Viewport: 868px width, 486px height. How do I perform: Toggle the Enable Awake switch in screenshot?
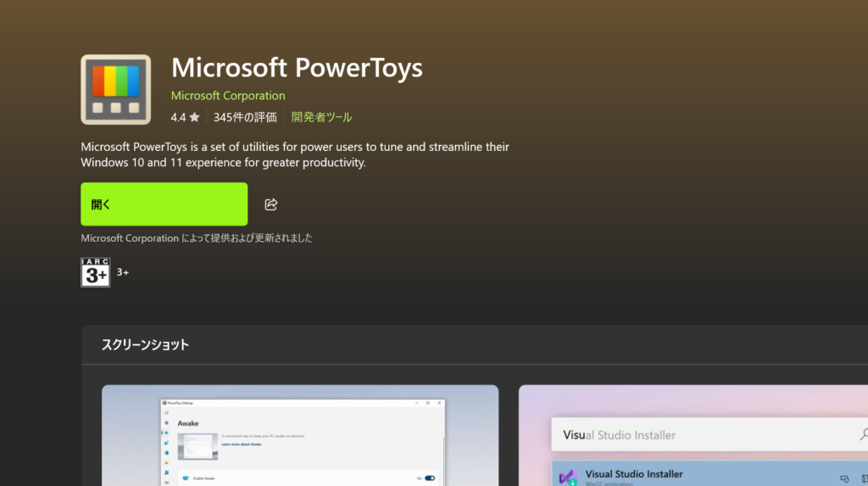[x=429, y=478]
